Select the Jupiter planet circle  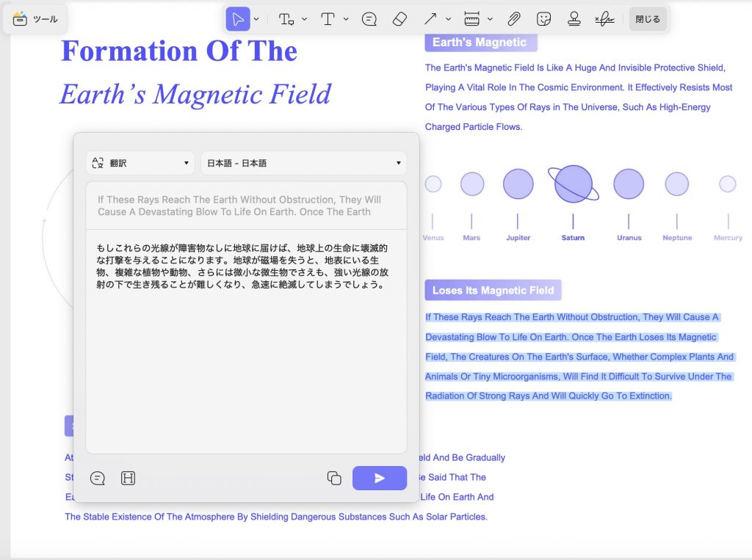[x=518, y=183]
